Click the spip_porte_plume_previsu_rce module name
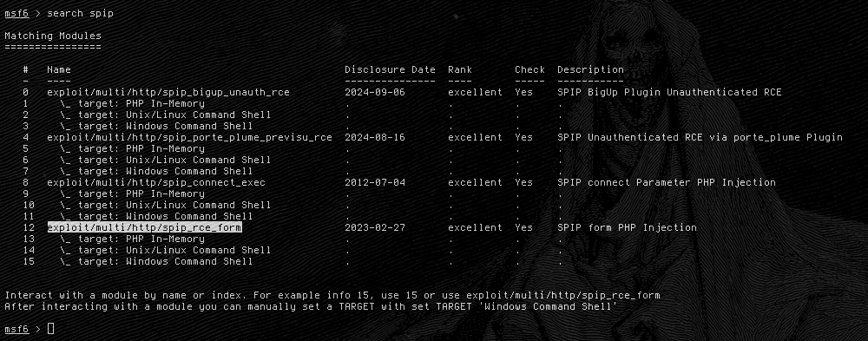868x341 pixels. click(x=189, y=137)
